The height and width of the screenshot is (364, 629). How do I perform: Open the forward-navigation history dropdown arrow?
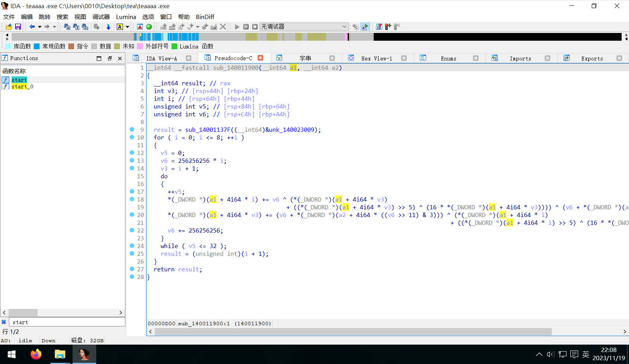coord(55,27)
